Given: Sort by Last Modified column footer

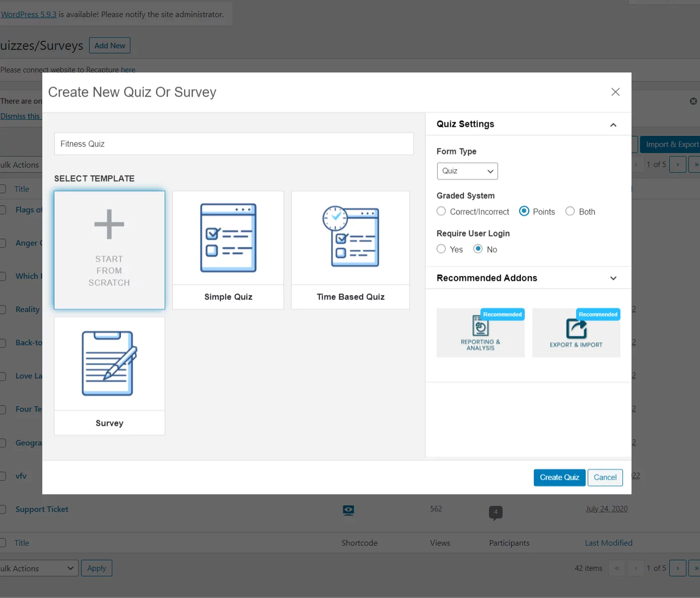Looking at the screenshot, I should pyautogui.click(x=609, y=543).
